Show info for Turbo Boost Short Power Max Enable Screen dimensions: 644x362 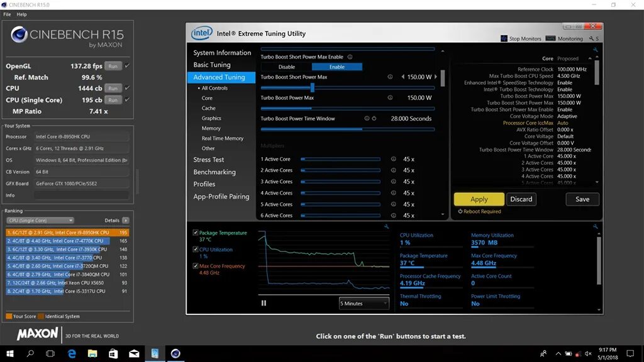click(350, 57)
